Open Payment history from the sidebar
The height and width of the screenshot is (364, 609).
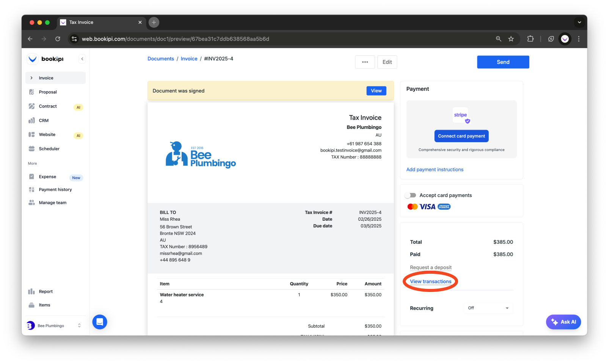point(55,189)
